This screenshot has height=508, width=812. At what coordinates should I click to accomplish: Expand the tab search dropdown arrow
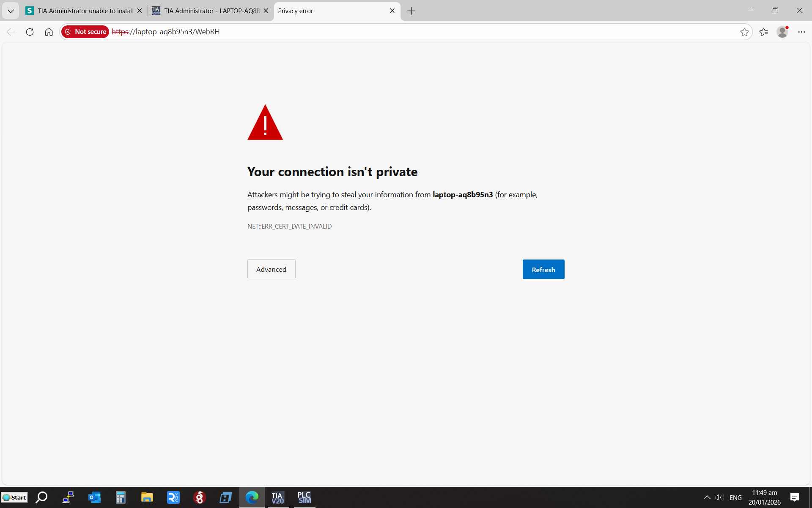coord(11,11)
